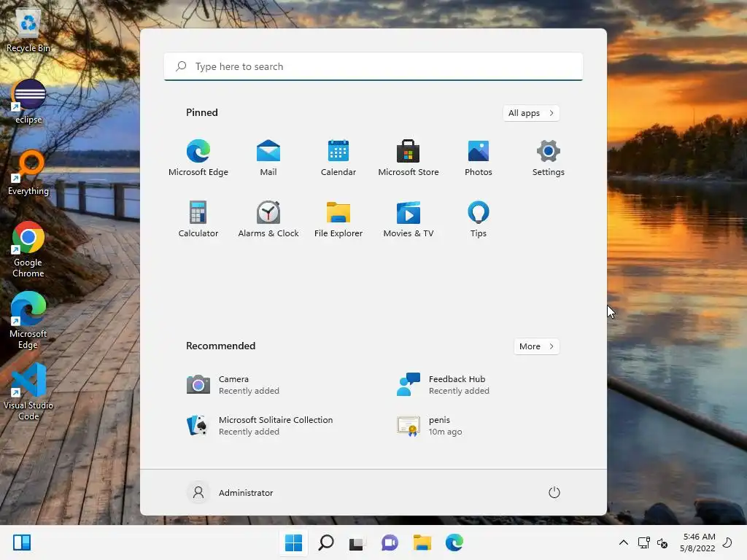Select the Visual Studio Code desktop shortcut
The width and height of the screenshot is (747, 560).
coord(28,392)
